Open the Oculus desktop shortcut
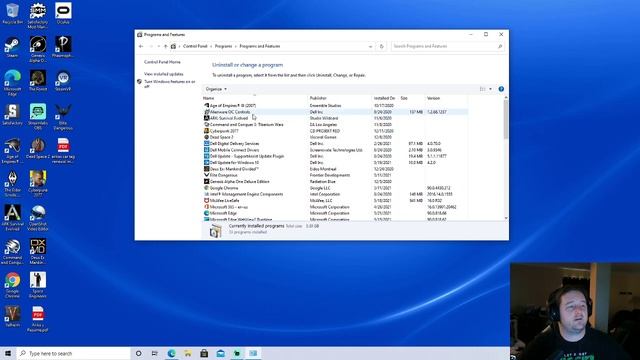The width and height of the screenshot is (640, 360). (x=63, y=13)
